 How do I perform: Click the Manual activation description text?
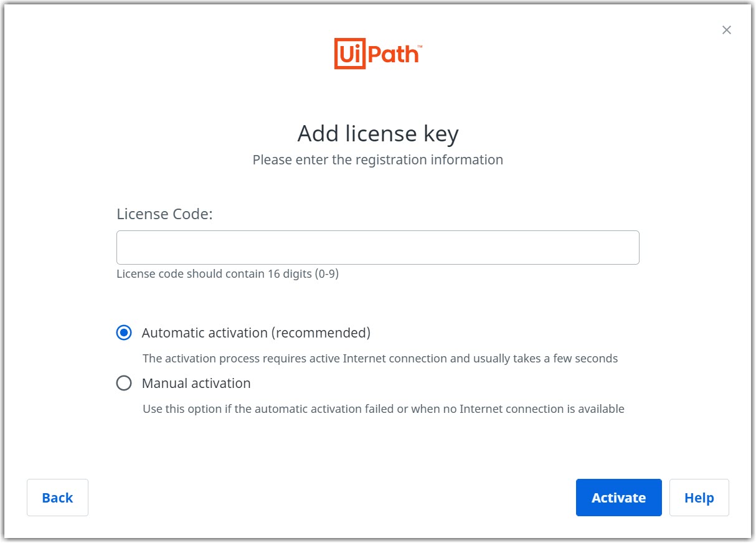click(383, 408)
